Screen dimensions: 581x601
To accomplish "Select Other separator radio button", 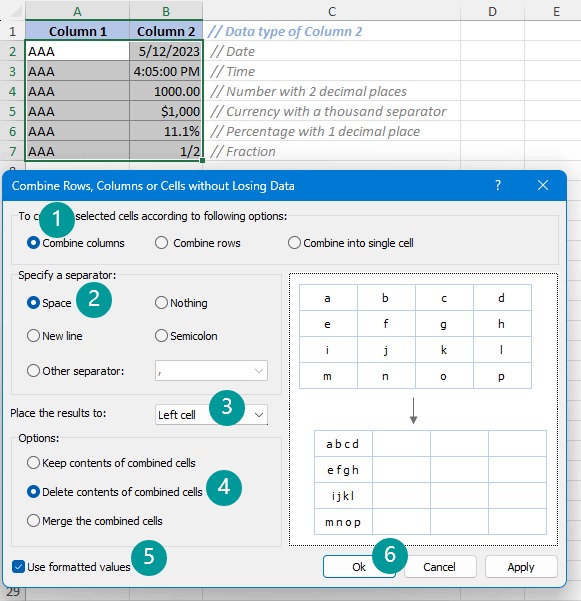I will 75,371.
